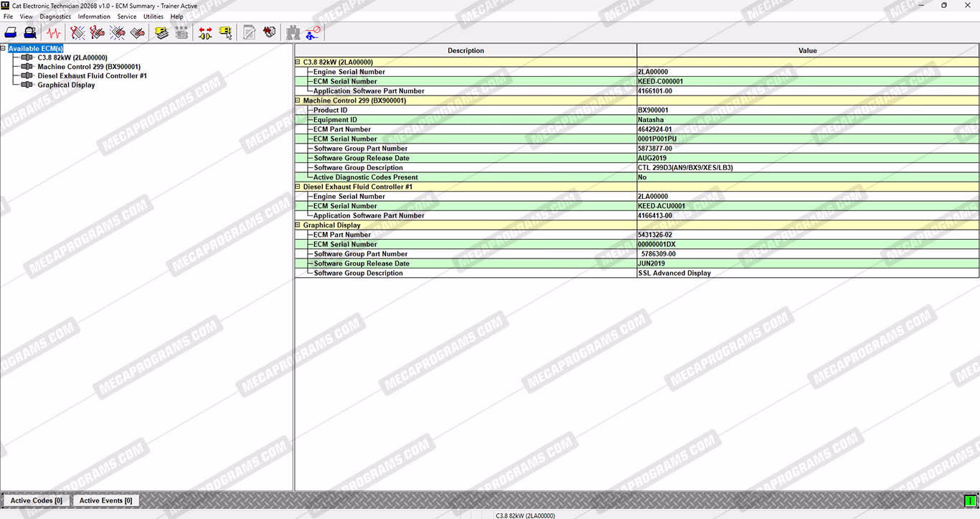
Task: Click the Active Events [0] button
Action: pos(105,500)
